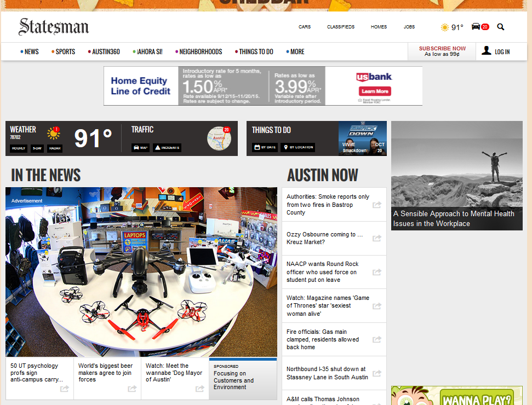Read 'Meet the wannabe Dog Mayor' story
Viewport: 532px width, 405px height.
click(x=174, y=373)
